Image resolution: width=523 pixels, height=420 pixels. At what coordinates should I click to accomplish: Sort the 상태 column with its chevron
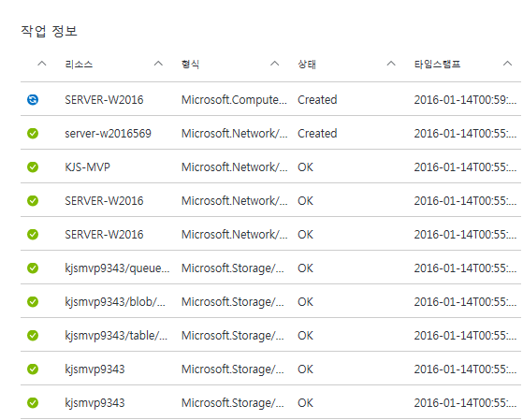(391, 64)
